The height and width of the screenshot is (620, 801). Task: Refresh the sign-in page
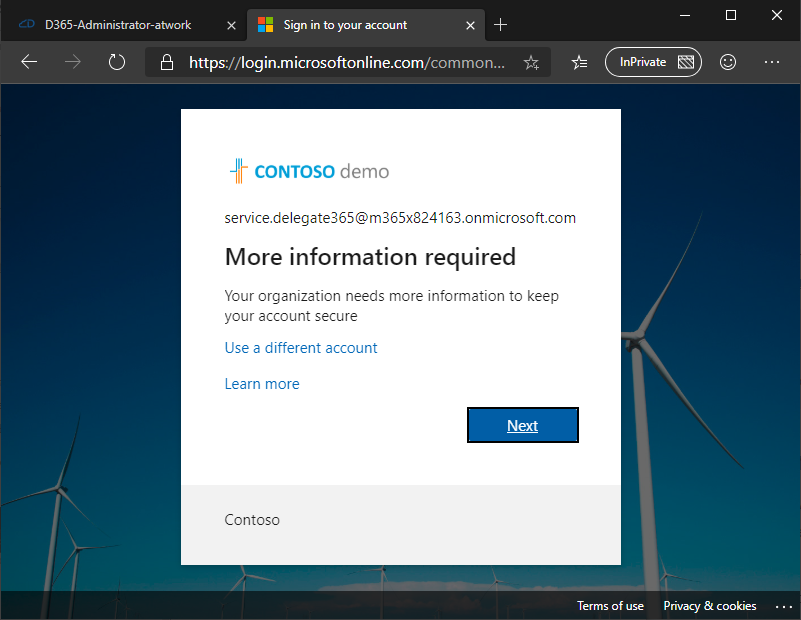click(x=117, y=62)
